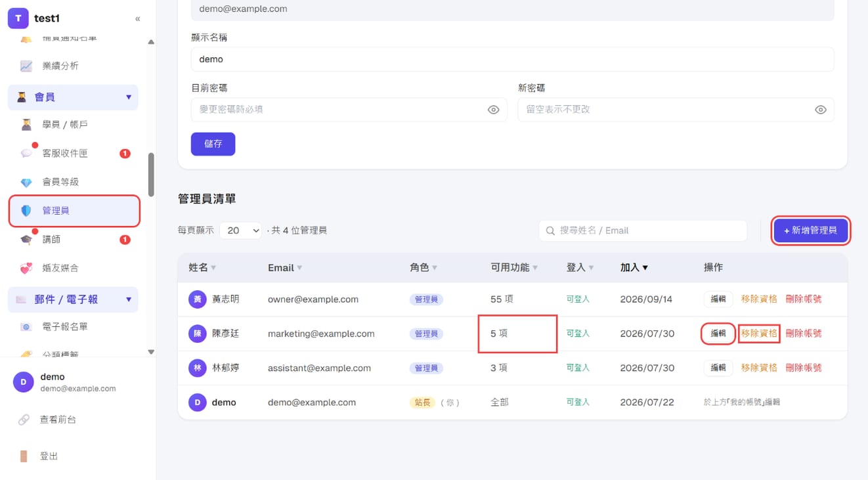Collapse the sidebar with the double chevron
Viewport: 868px width, 480px height.
(x=137, y=18)
